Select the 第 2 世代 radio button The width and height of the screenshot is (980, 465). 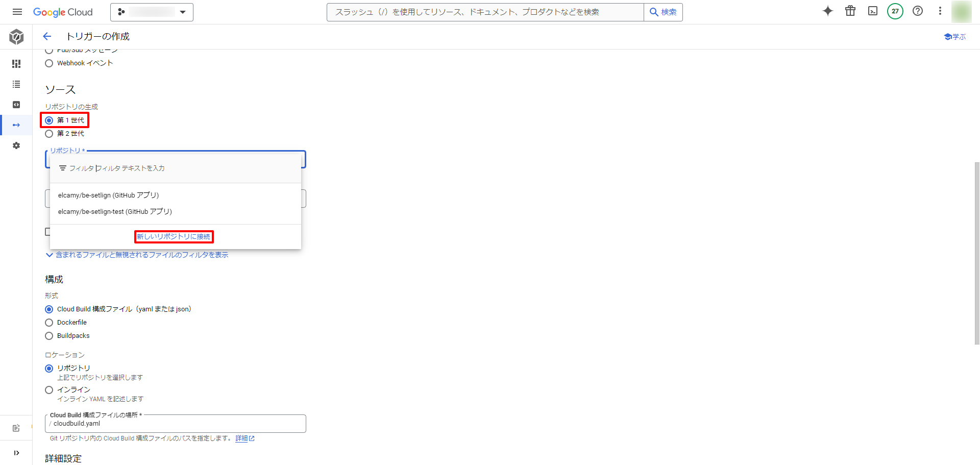coord(49,134)
